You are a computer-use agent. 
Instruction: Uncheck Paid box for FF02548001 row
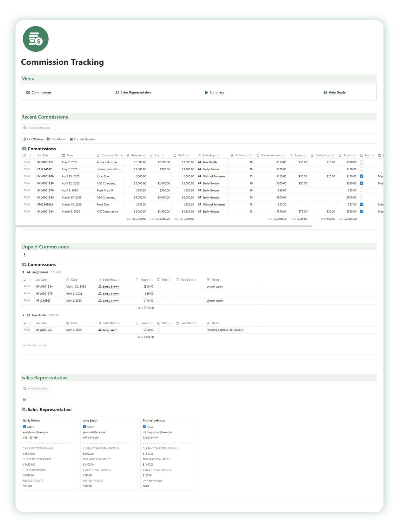[362, 204]
